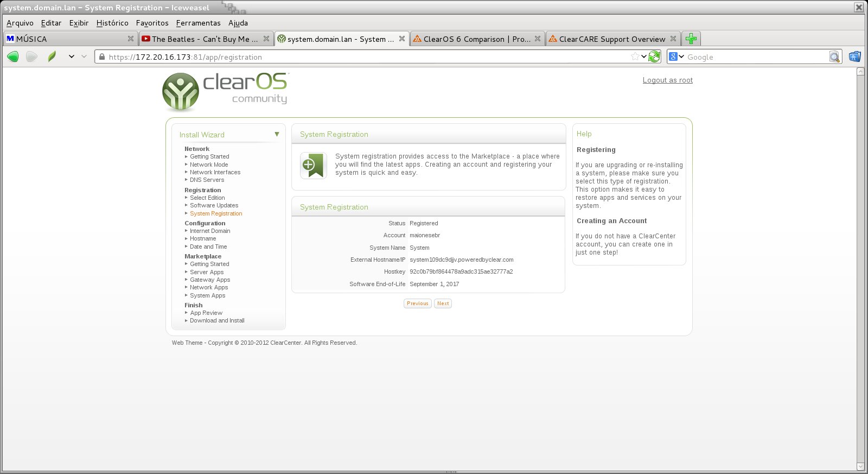868x474 pixels.
Task: Click the window close button in title bar
Action: coord(859,7)
